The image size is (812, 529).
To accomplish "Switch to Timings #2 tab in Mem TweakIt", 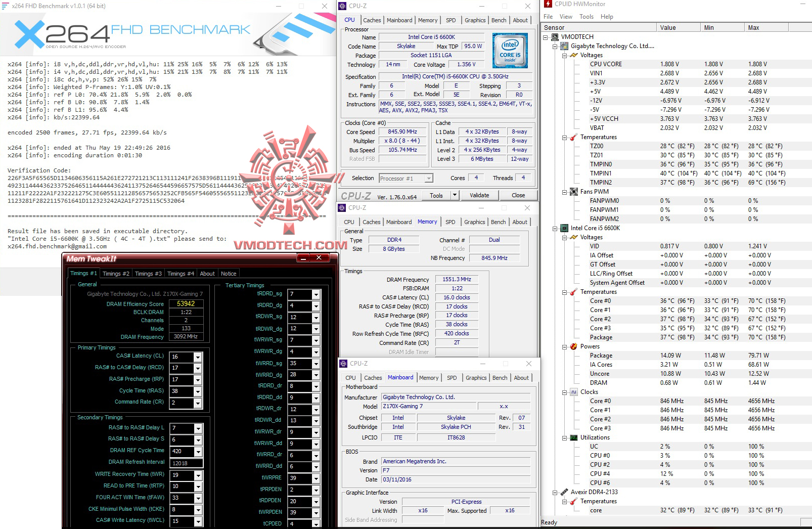I will coord(116,274).
